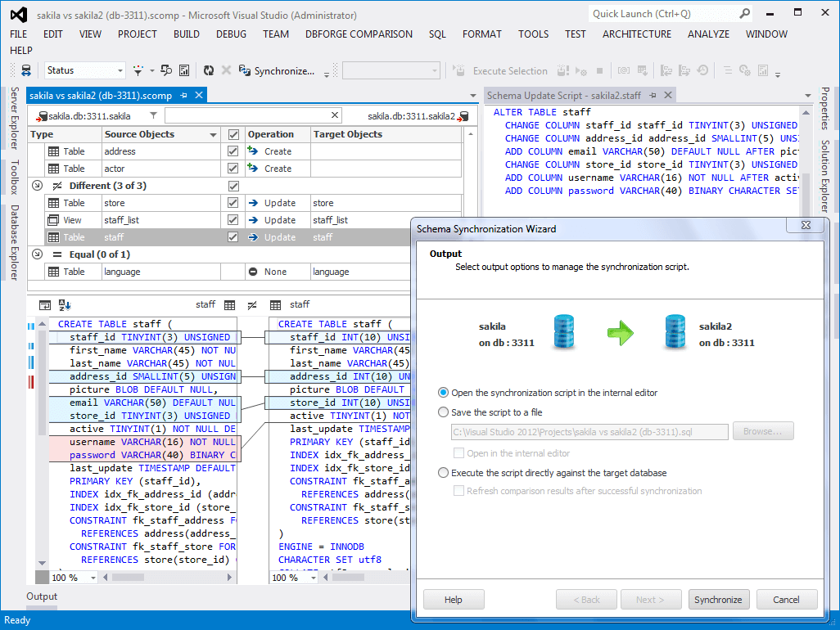Open the DBFORGE COMPARISON menu
Image resolution: width=840 pixels, height=630 pixels.
(x=359, y=34)
